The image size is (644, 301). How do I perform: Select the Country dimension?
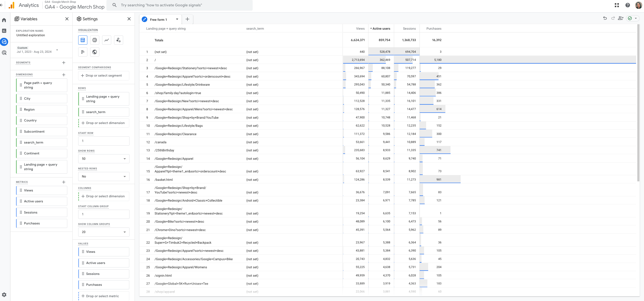42,120
